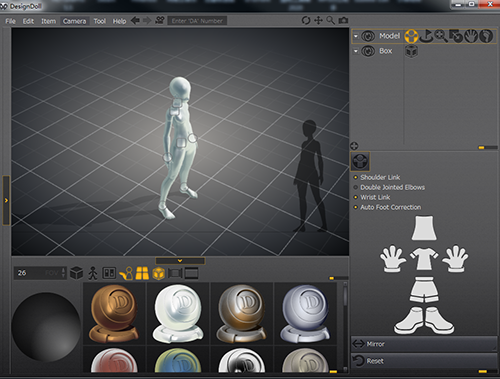Toggle Shoulder Link option

coord(355,177)
